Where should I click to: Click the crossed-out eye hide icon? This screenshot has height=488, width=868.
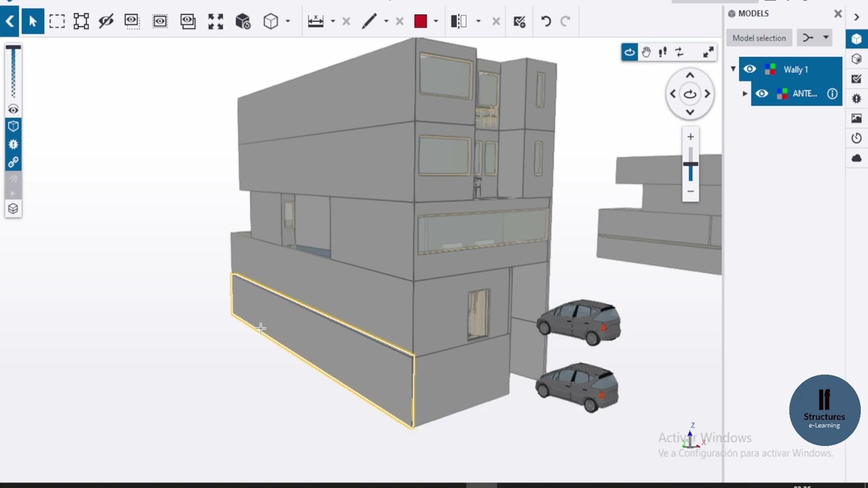pyautogui.click(x=106, y=22)
